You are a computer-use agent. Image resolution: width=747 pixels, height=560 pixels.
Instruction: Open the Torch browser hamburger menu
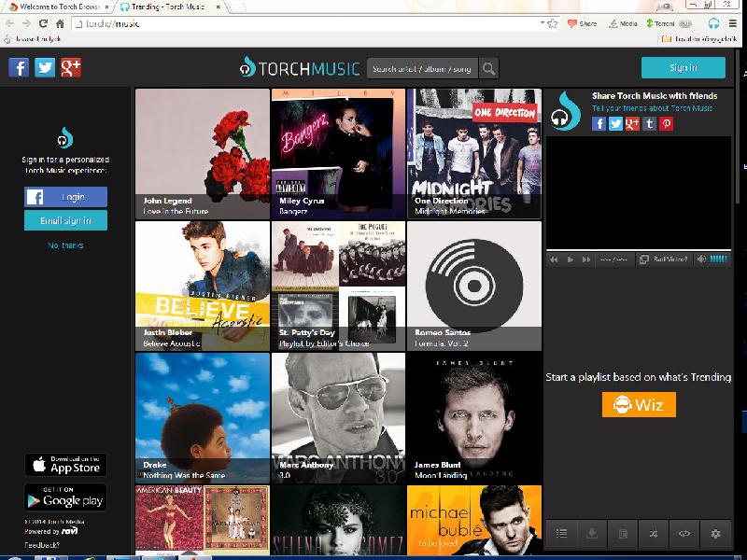click(733, 23)
